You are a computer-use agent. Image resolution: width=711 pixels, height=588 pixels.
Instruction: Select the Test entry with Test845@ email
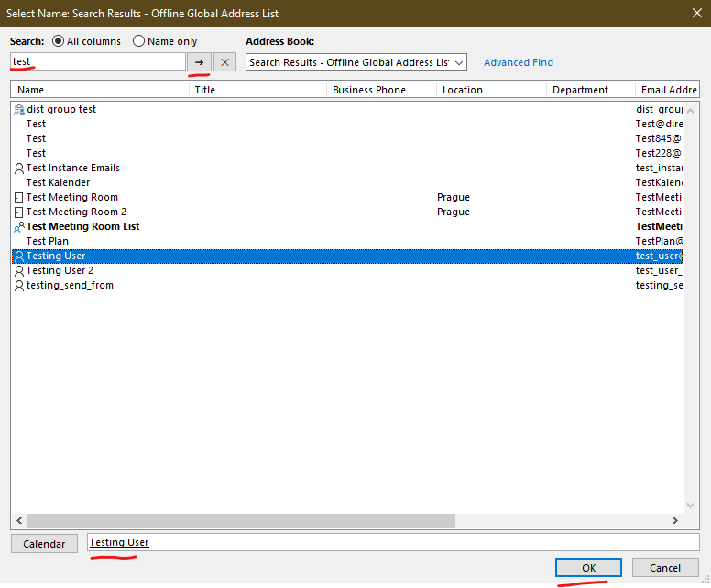click(347, 138)
